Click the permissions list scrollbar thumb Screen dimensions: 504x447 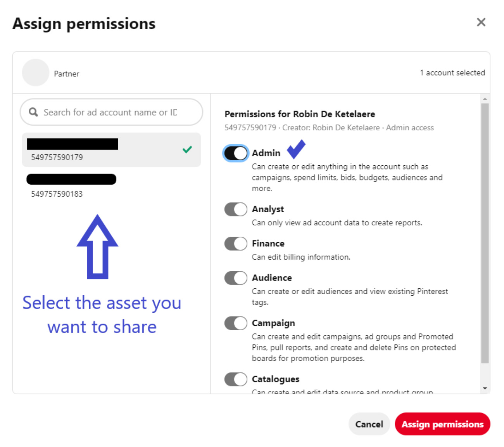coord(485,233)
